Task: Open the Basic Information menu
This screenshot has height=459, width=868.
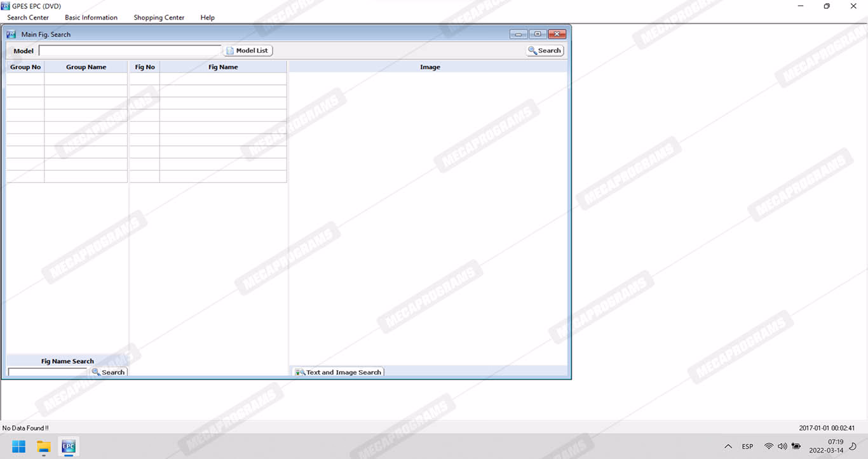Action: 91,18
